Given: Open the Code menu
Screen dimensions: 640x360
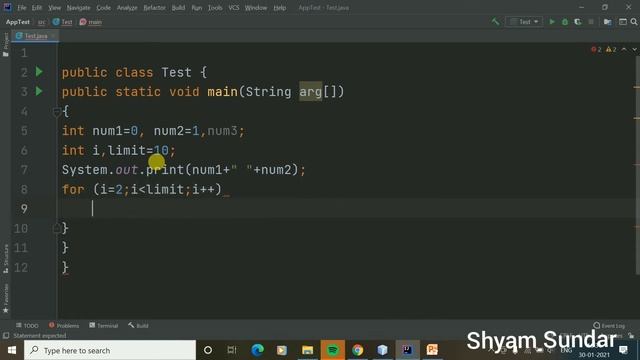Looking at the screenshot, I should (x=103, y=8).
